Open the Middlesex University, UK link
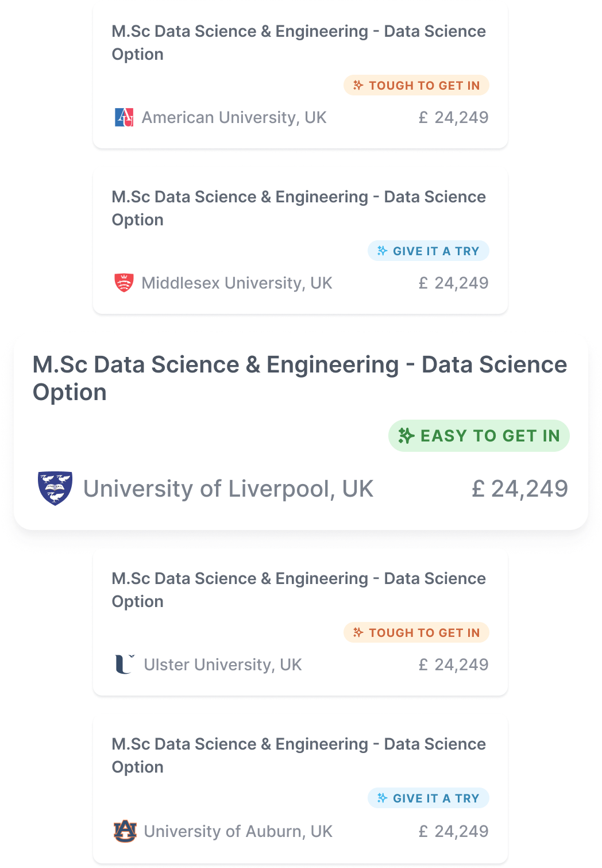Screen dimensions: 602x868 pyautogui.click(x=237, y=283)
